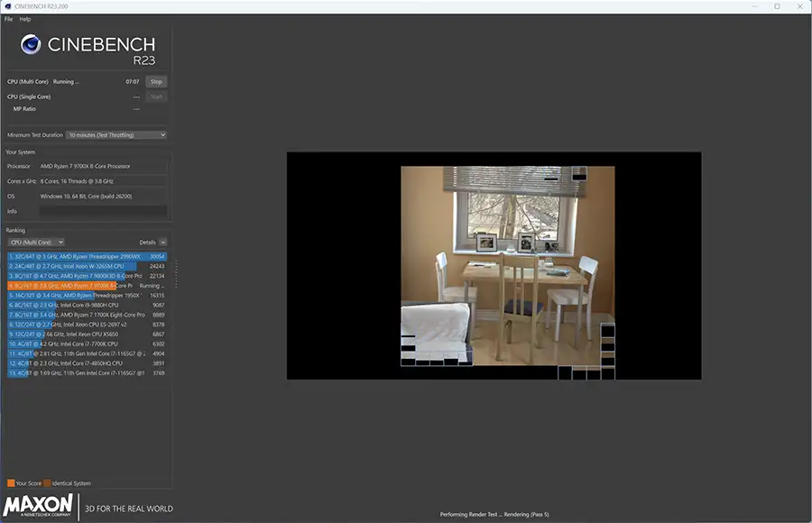Click the 07:07 elapsed timer
Viewport: 812px width, 523px height.
coord(133,82)
